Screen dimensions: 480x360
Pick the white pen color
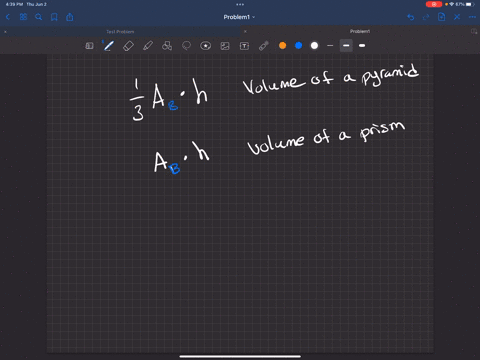pyautogui.click(x=314, y=46)
